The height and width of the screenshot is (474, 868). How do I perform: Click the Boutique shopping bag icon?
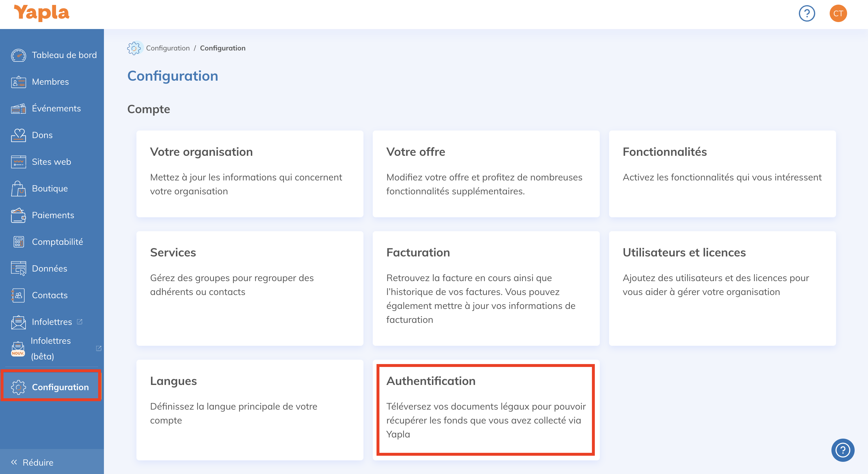pos(18,189)
